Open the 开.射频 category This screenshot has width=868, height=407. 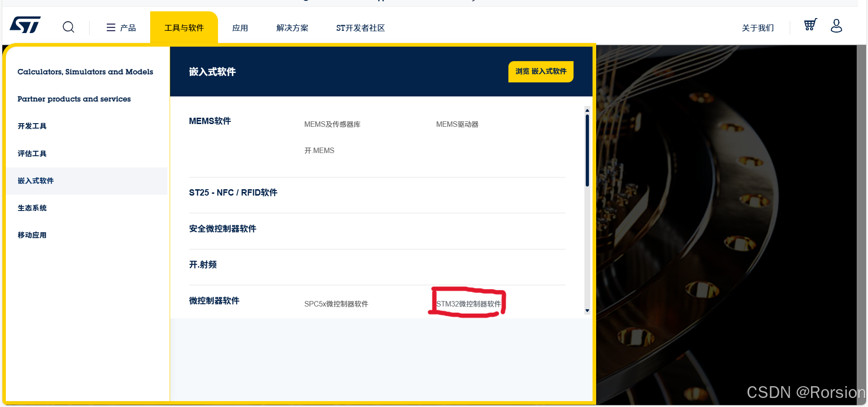tap(203, 264)
